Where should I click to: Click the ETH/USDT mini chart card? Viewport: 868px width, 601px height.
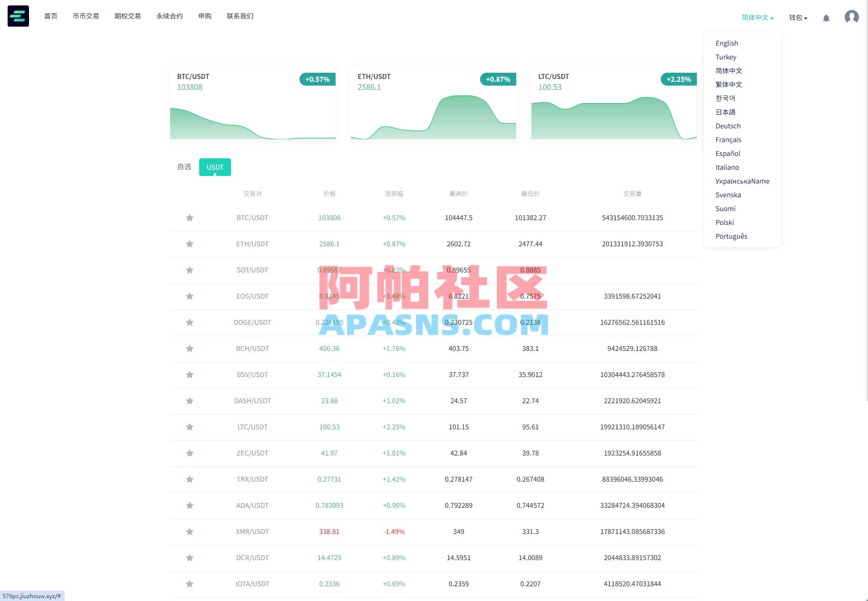(x=433, y=102)
